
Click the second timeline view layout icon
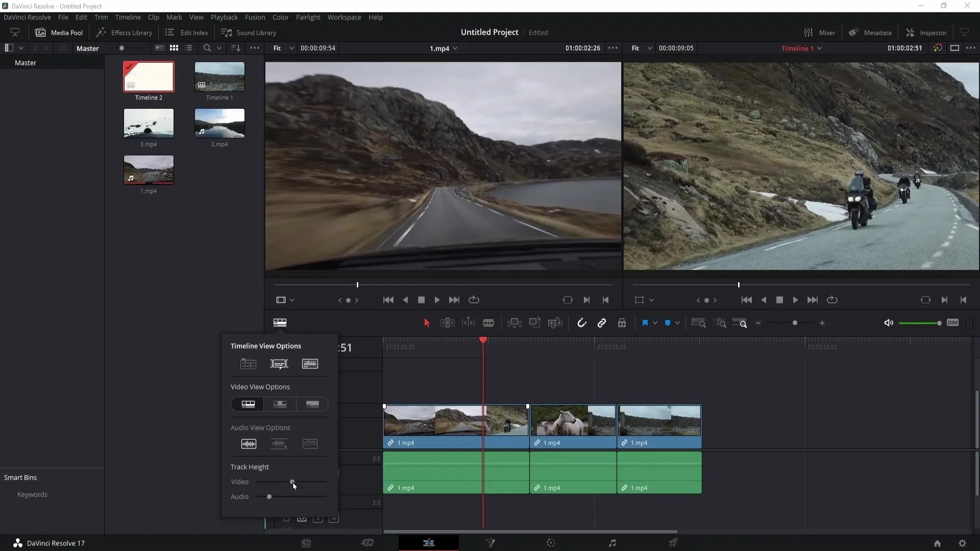(279, 363)
